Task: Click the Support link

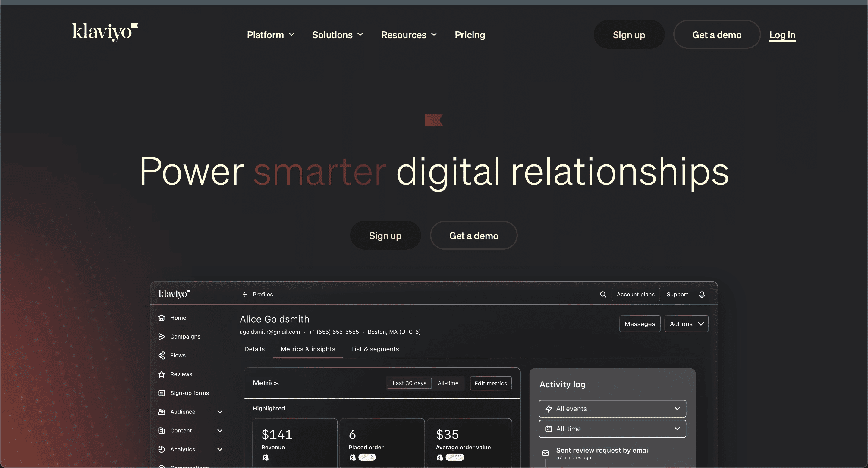Action: point(677,294)
